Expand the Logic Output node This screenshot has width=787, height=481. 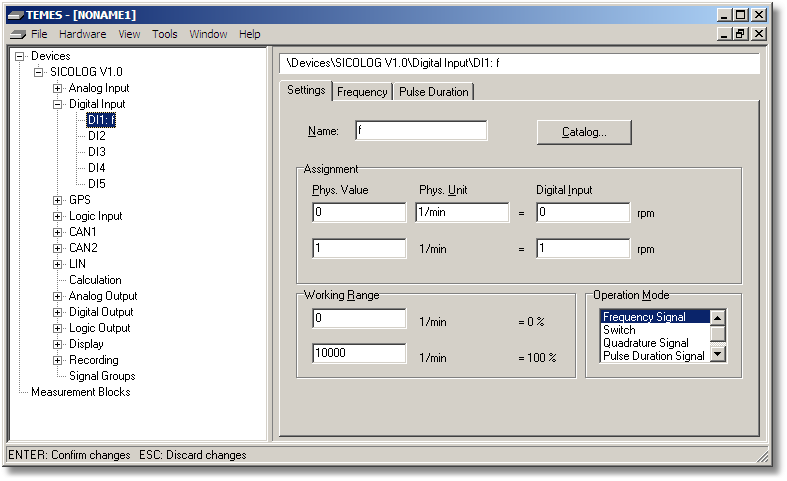(58, 328)
